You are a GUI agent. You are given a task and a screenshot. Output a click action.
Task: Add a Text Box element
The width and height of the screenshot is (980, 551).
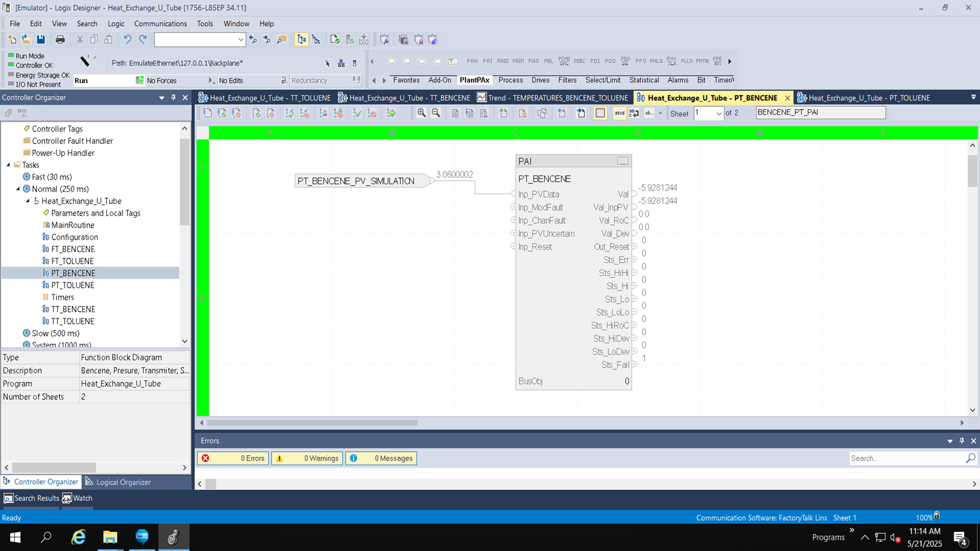tap(453, 61)
